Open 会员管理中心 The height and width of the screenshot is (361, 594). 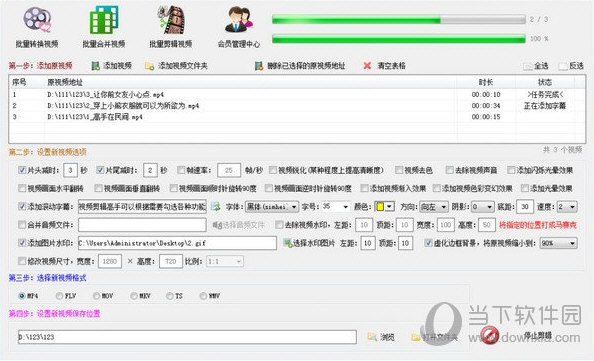tap(239, 27)
